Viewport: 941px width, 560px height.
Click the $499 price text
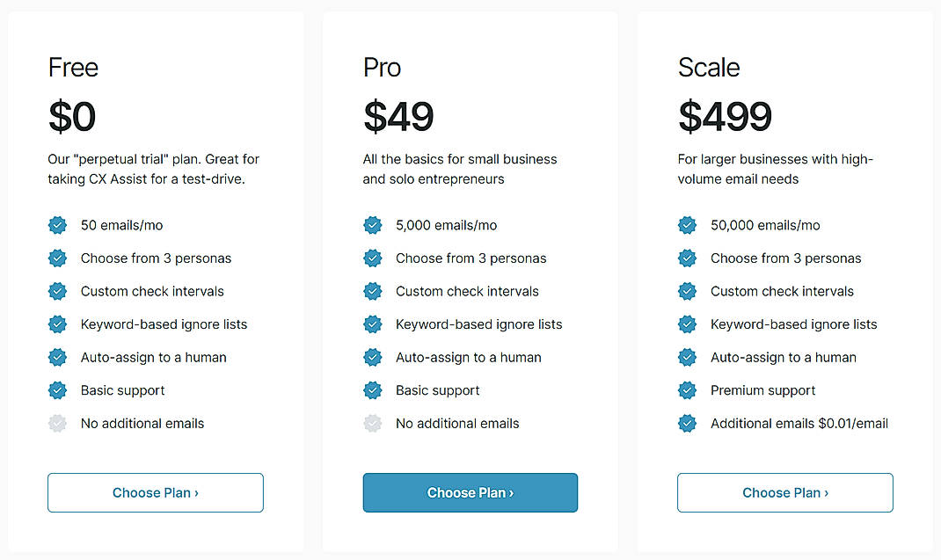click(725, 116)
